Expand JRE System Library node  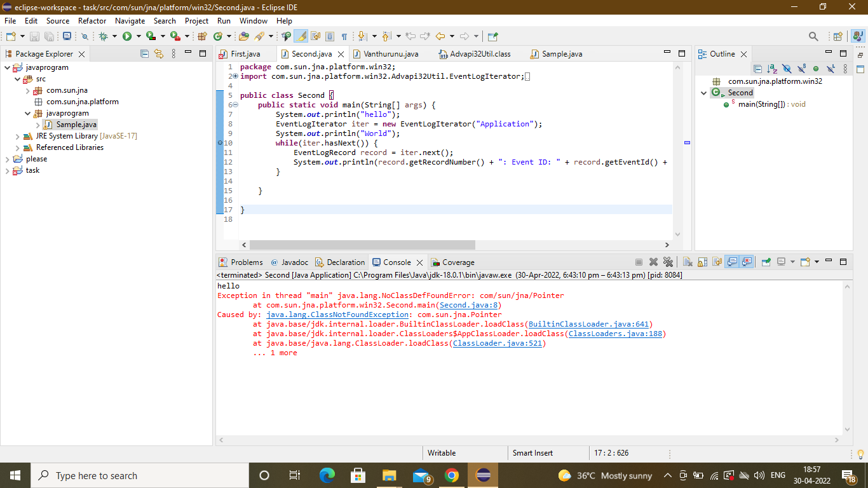point(18,136)
